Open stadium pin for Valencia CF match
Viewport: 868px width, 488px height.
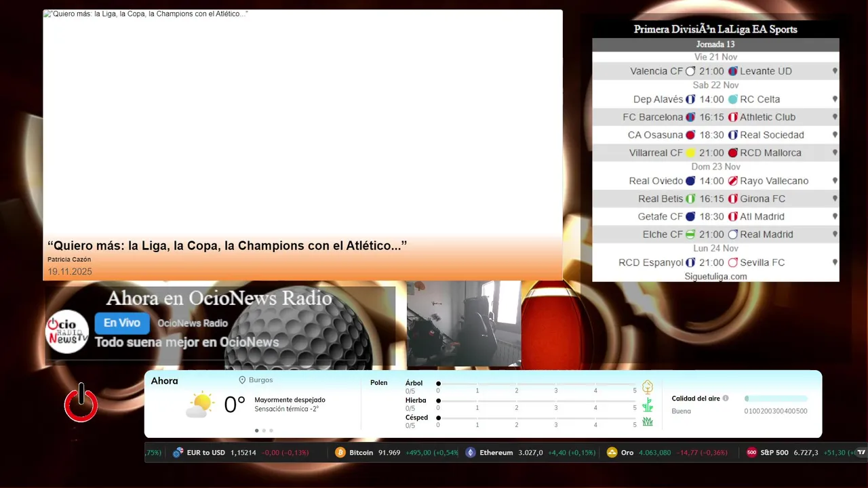pyautogui.click(x=835, y=71)
